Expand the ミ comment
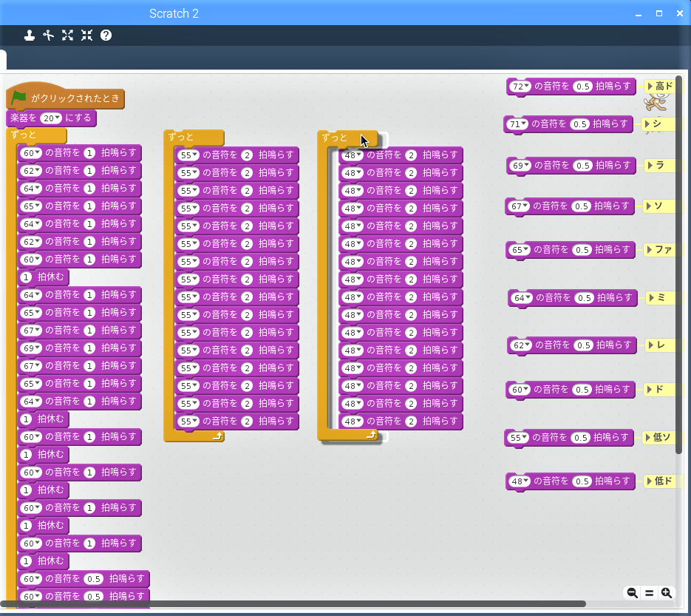 (651, 297)
